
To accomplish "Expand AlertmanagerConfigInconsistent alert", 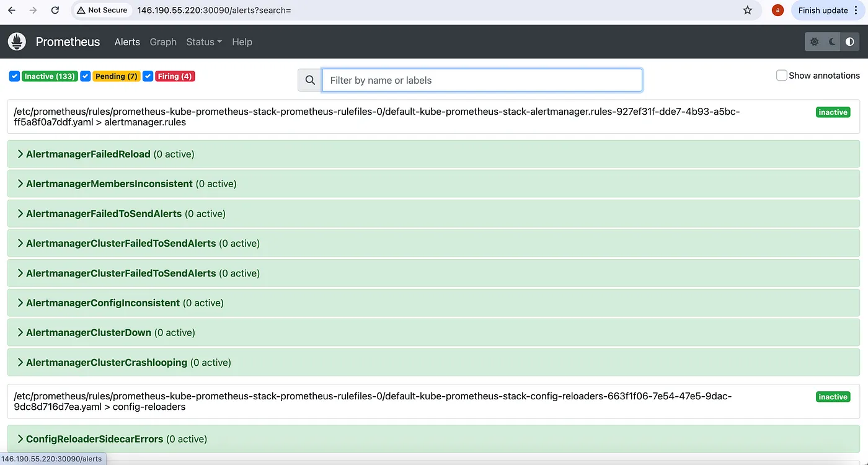I will (433, 303).
